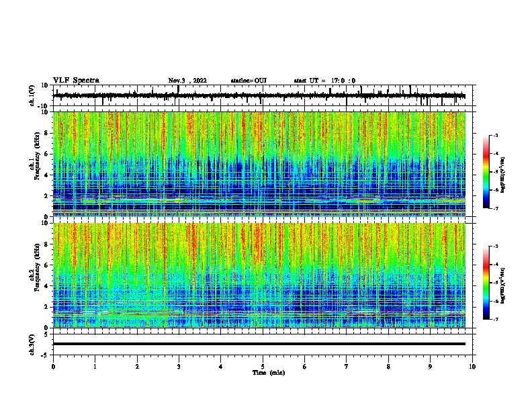532x411 pixels.
Task: Click the '-3' label on ch.1 color bar
Action: pyautogui.click(x=495, y=135)
